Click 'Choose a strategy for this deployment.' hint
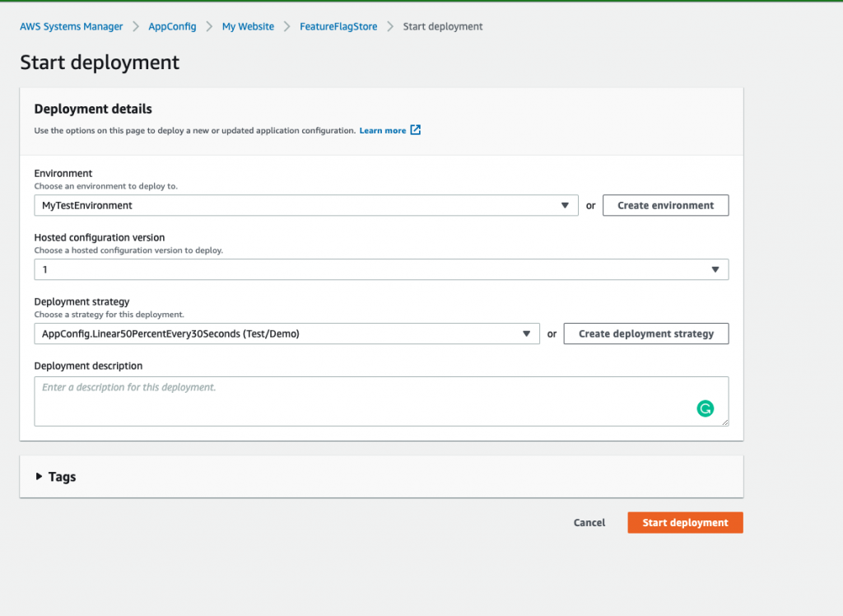 coord(109,315)
